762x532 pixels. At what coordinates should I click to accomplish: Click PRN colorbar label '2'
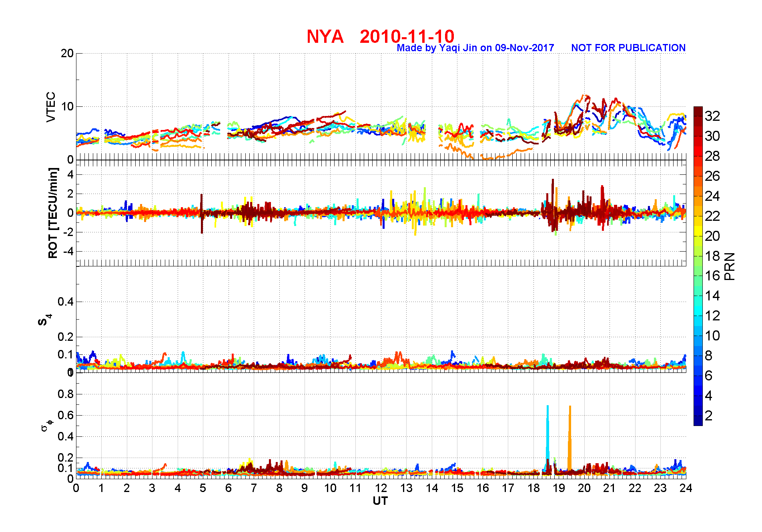click(x=709, y=416)
